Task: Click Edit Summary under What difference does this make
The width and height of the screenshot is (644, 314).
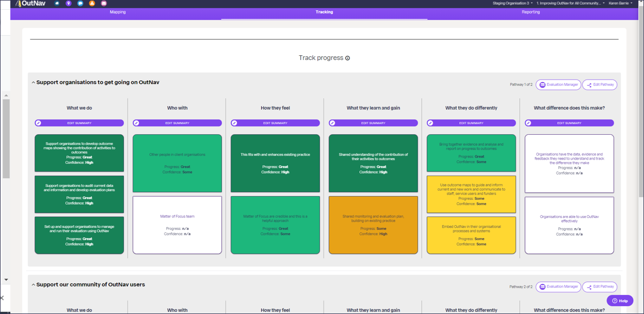Action: click(570, 123)
